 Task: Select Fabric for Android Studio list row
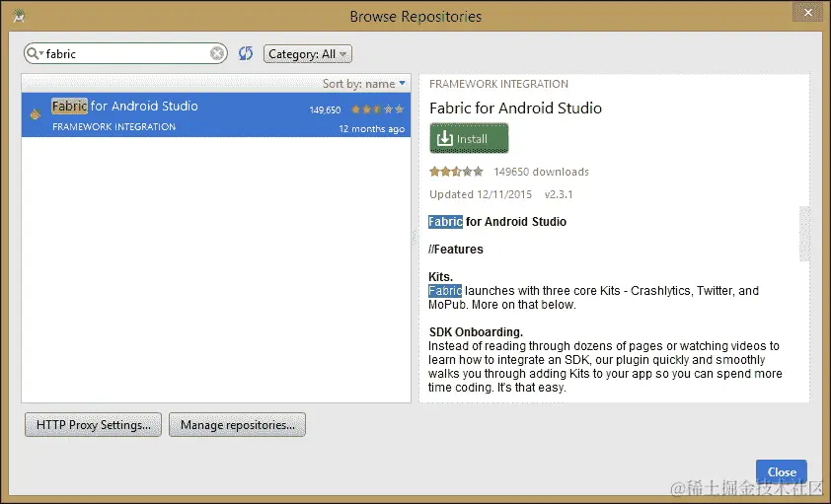[x=216, y=114]
